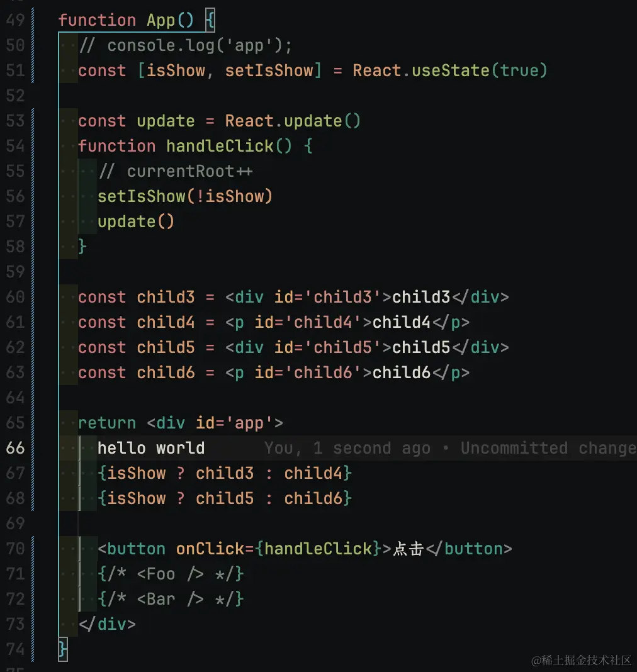
Task: Click line number 66 in the gutter
Action: [x=16, y=448]
